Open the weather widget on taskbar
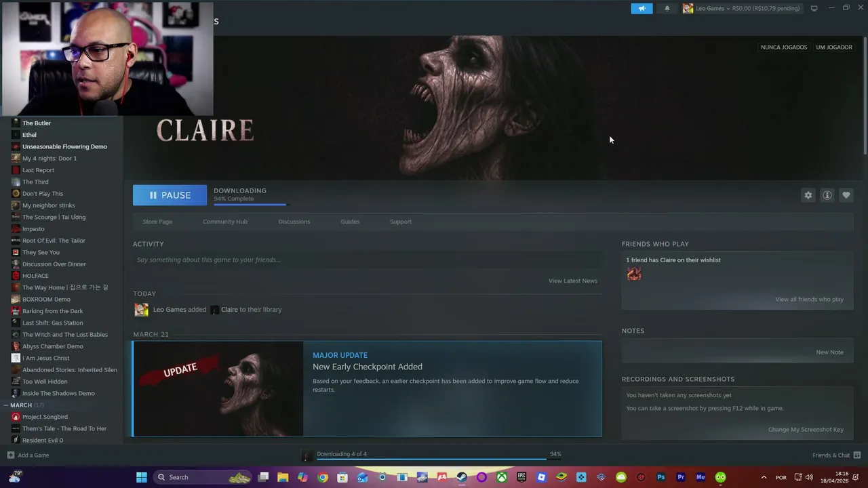The height and width of the screenshot is (488, 868). pos(14,477)
